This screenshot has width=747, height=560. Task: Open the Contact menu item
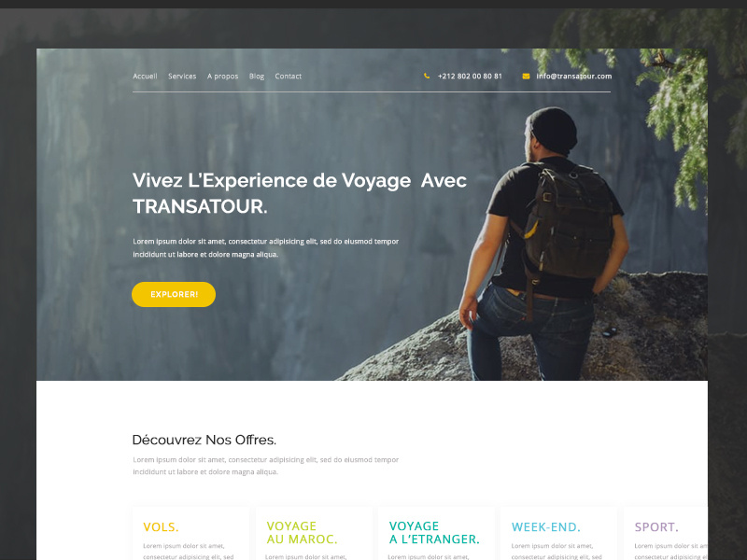tap(289, 77)
